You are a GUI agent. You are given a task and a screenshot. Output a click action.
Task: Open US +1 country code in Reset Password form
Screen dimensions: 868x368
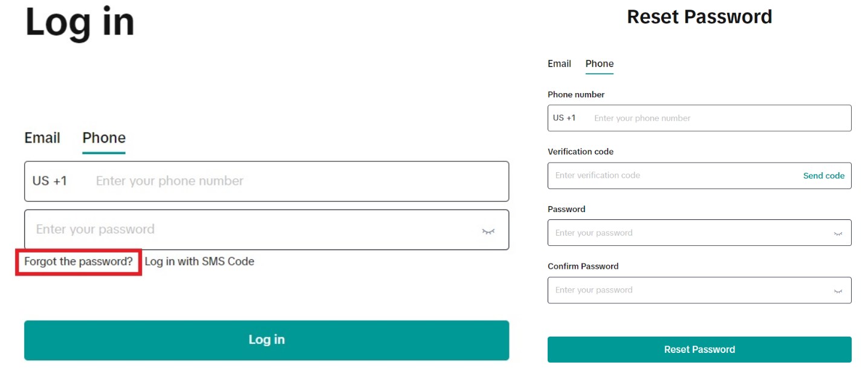click(564, 118)
